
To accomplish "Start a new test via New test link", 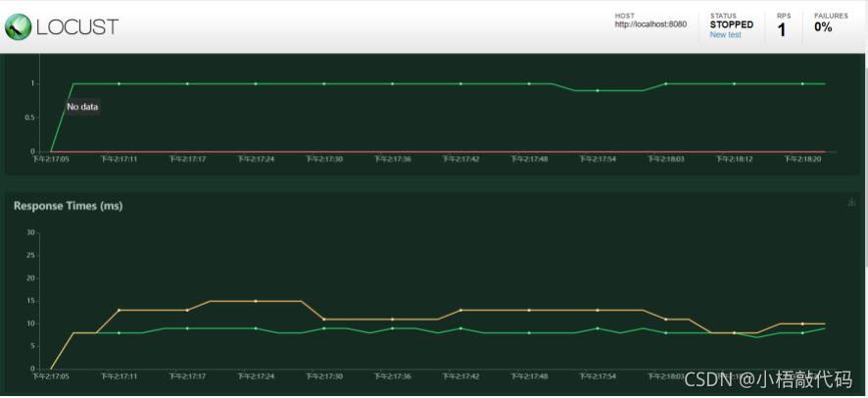I will pyautogui.click(x=725, y=34).
